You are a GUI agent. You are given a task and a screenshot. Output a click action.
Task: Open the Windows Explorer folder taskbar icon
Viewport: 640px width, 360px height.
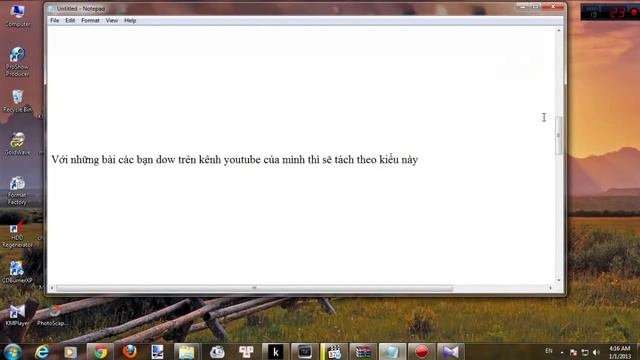coord(187,351)
